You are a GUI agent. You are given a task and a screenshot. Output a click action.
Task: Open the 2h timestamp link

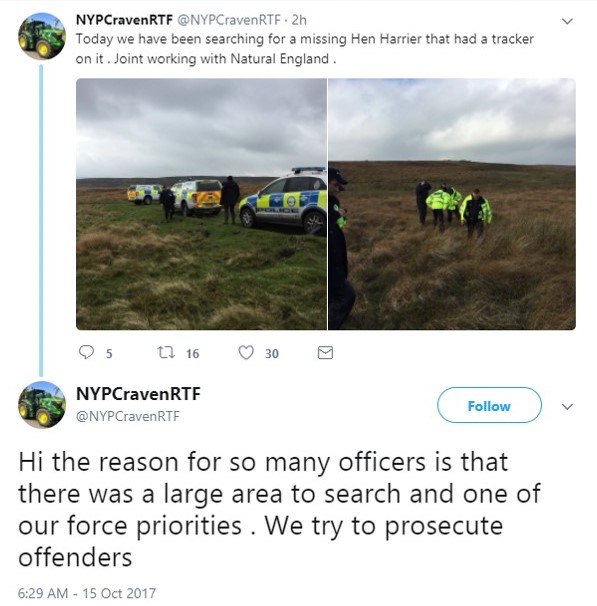click(x=299, y=20)
